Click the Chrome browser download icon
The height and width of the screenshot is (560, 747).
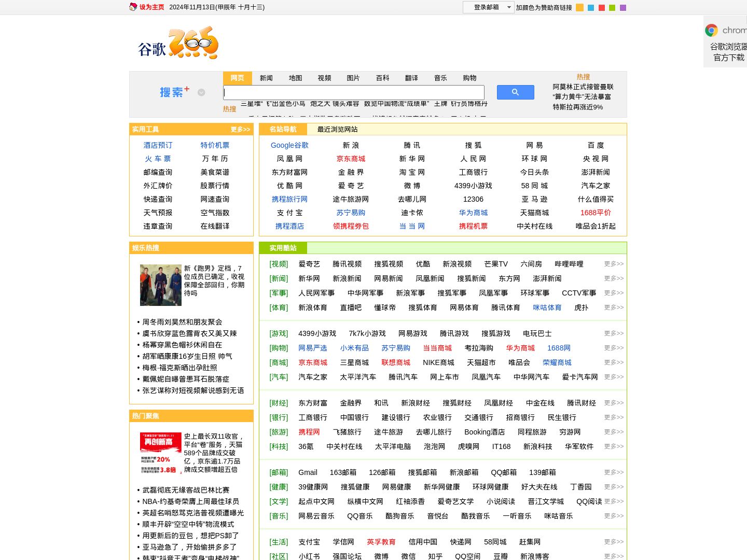click(711, 30)
